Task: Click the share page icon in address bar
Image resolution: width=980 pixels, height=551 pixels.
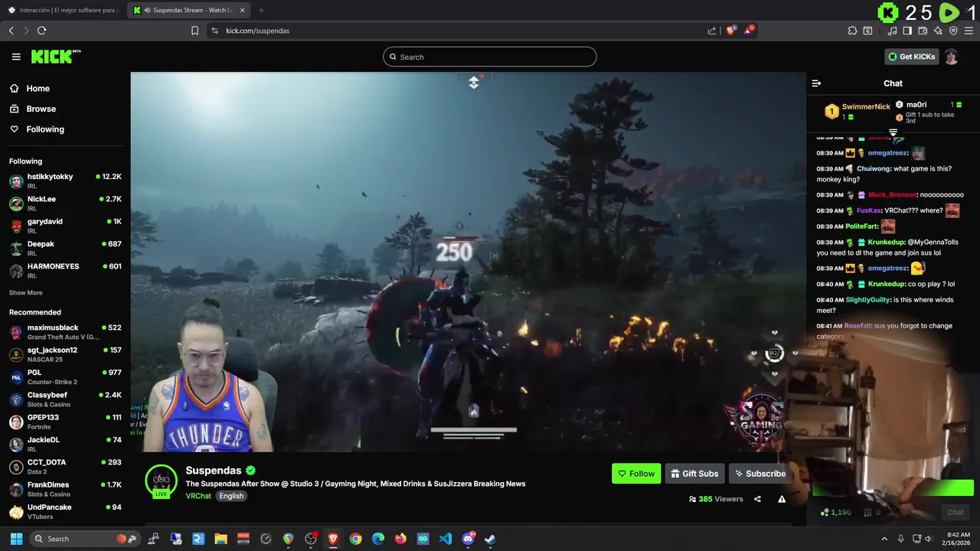Action: click(712, 31)
